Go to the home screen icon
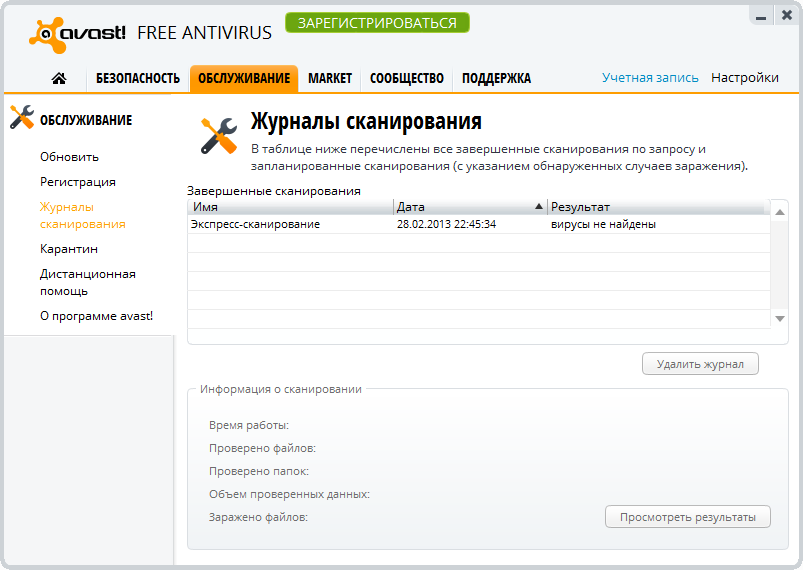The image size is (803, 570). pos(59,78)
